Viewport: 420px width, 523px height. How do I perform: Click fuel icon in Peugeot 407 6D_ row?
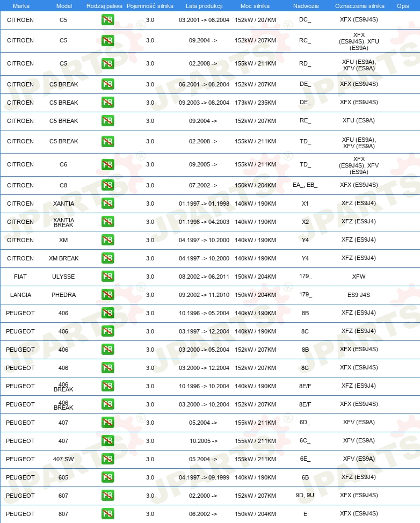(x=108, y=423)
